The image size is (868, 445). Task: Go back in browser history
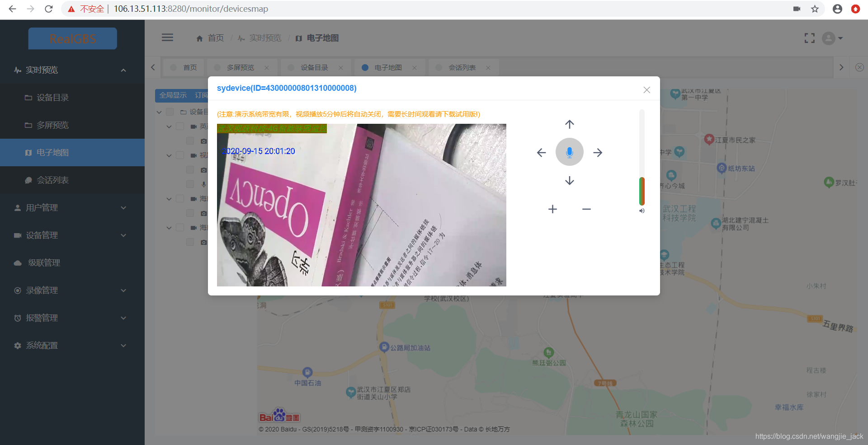(12, 9)
